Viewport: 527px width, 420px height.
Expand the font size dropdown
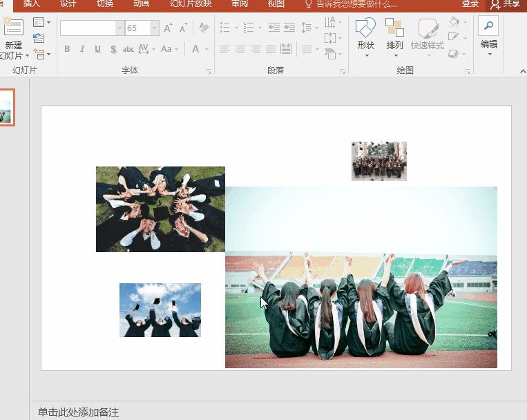point(154,28)
